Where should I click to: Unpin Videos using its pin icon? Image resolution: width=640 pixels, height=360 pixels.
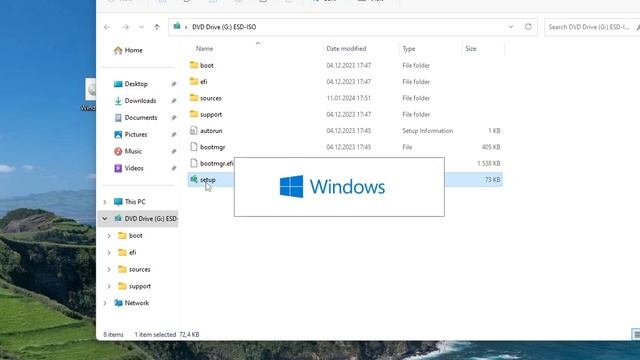173,169
